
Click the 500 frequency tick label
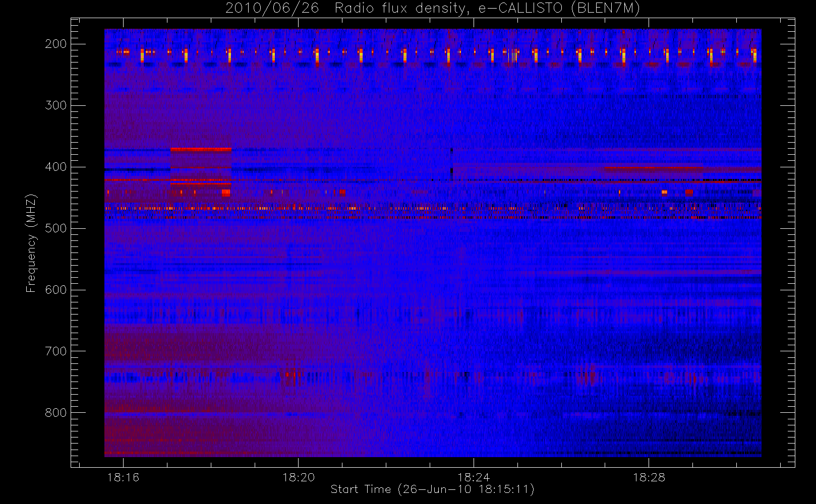click(x=56, y=228)
